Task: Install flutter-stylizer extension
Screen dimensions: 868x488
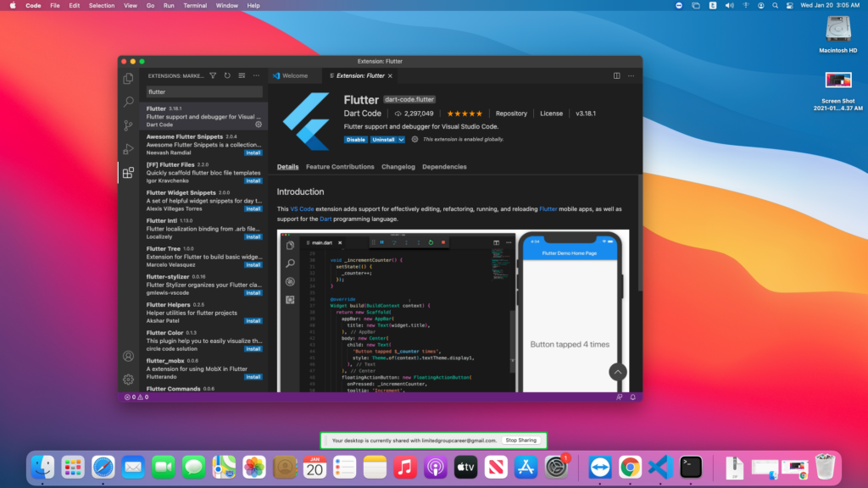Action: click(x=253, y=292)
